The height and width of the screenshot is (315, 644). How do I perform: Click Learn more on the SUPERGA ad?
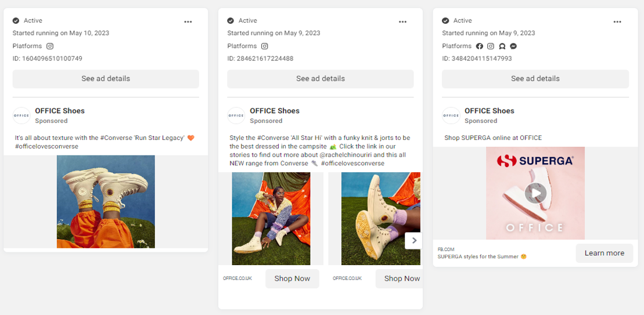(604, 253)
